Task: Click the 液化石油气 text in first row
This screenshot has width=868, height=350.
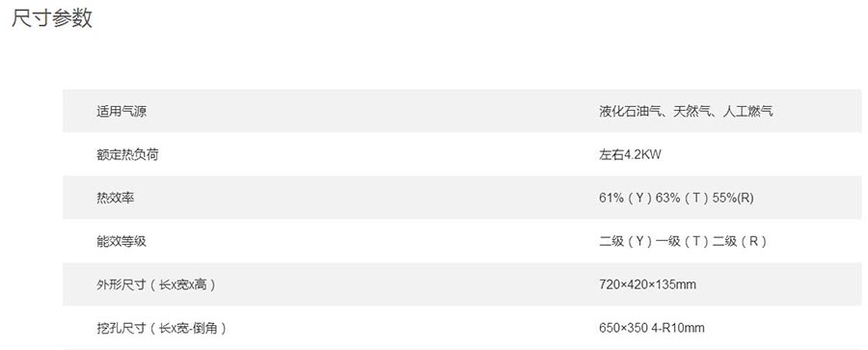Action: coord(630,111)
